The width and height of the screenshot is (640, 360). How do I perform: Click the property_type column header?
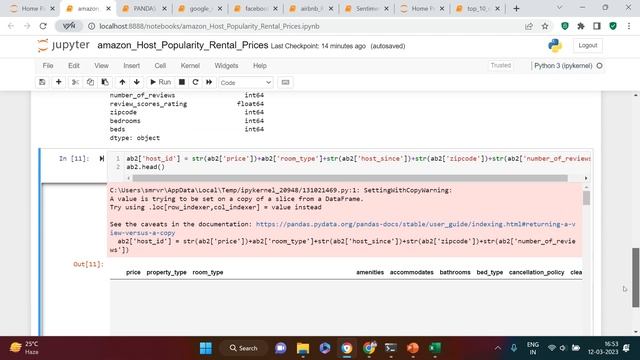tap(167, 272)
